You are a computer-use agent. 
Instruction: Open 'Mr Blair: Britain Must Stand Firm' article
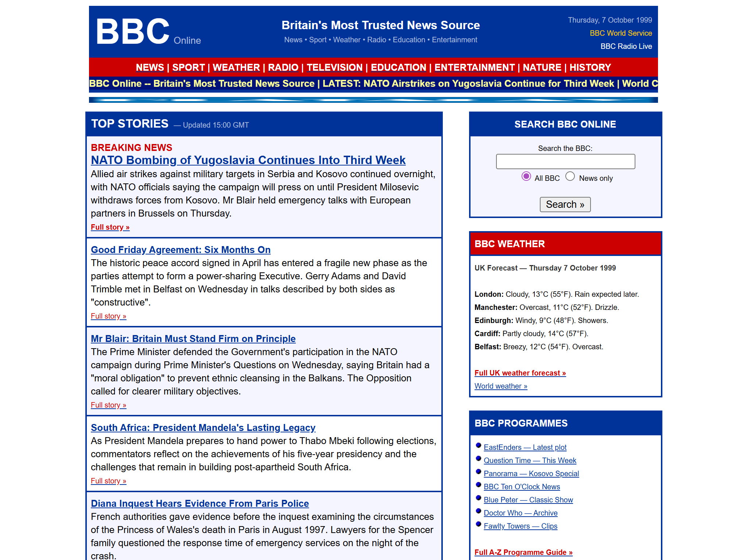(193, 339)
